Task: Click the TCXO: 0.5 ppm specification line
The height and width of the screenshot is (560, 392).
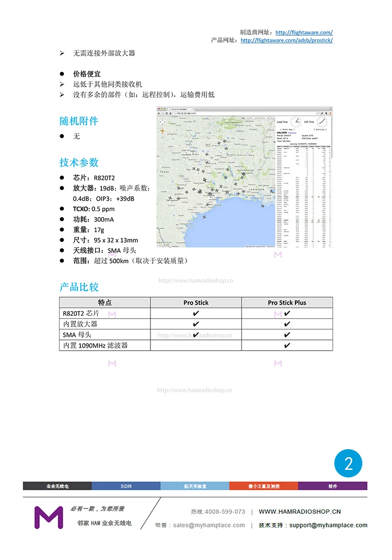Action: tap(94, 209)
